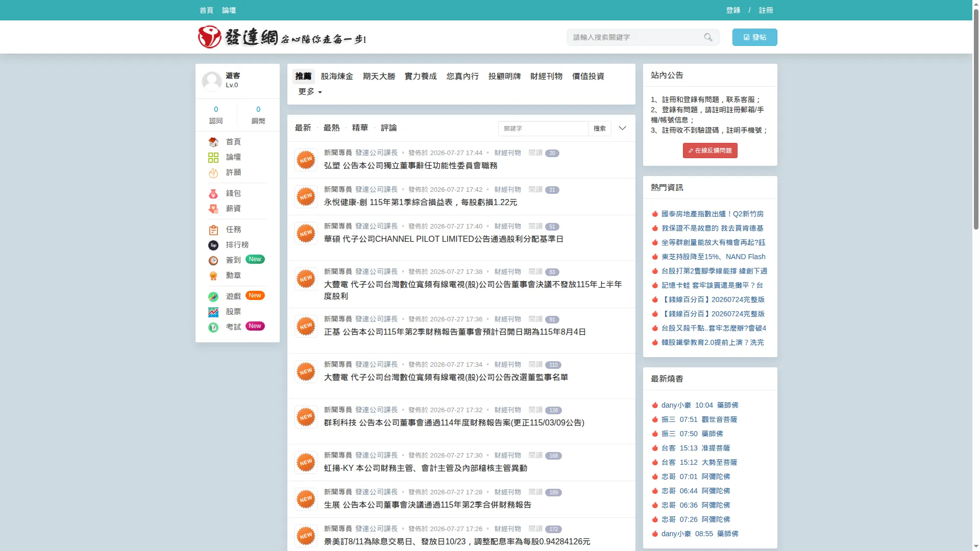Viewport: 980px width, 551px height.
Task: Click NEW badge icon beside 群利科技 post
Action: 306,417
